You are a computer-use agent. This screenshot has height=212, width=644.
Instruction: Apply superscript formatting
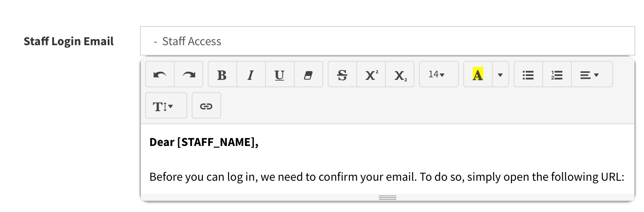(x=371, y=75)
